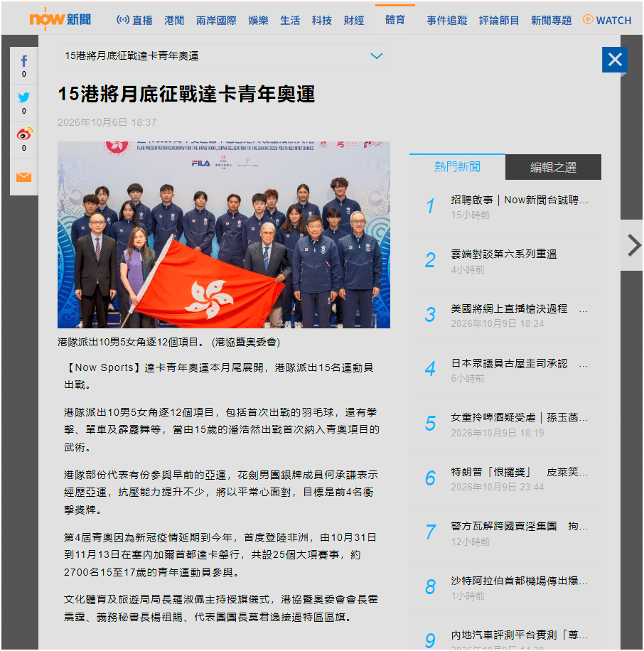Viewport: 644px width, 651px height.
Task: Open the 科技 menu item
Action: (322, 21)
